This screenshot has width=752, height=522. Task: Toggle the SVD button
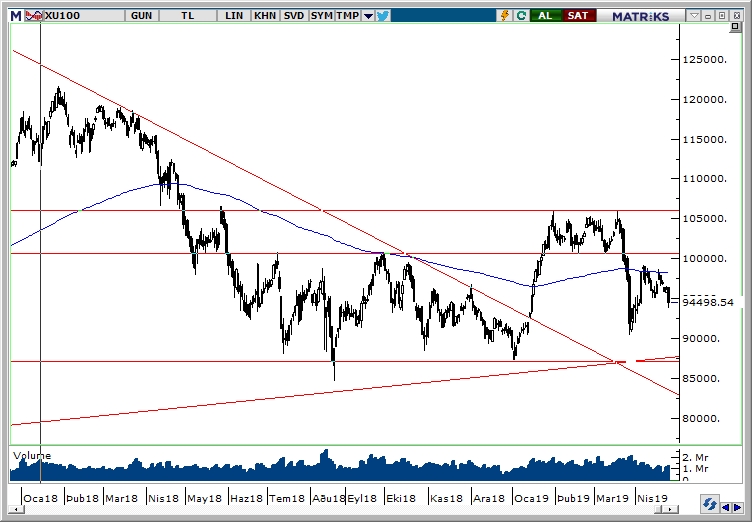294,16
